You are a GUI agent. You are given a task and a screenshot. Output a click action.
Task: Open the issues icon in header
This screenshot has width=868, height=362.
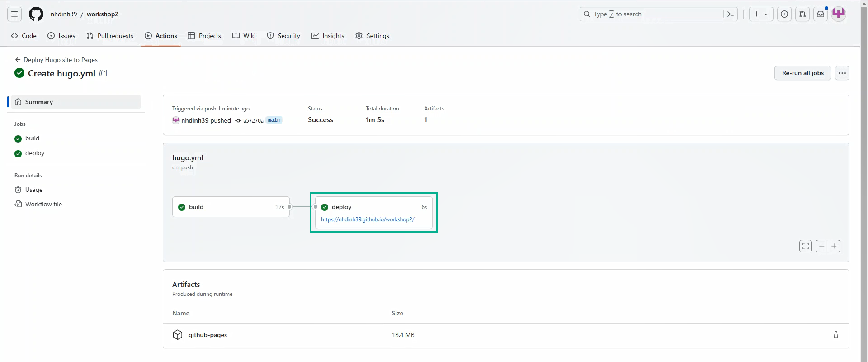point(784,14)
